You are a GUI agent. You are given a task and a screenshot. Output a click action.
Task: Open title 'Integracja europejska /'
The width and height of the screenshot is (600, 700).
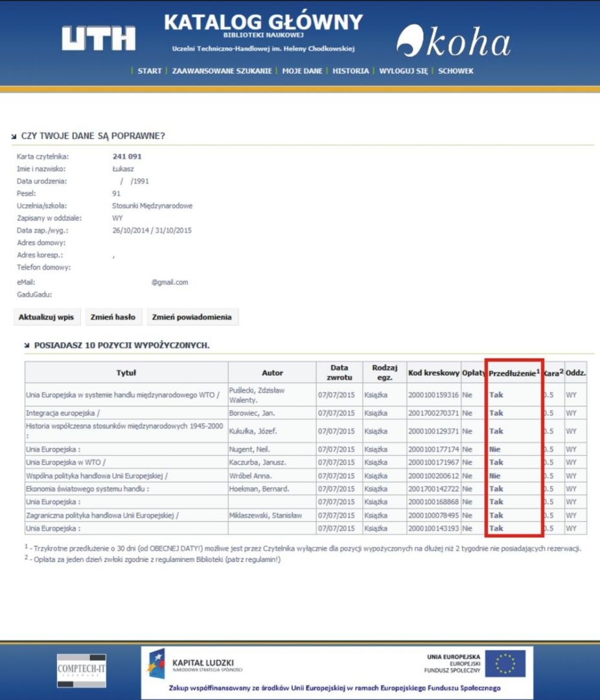[63, 414]
